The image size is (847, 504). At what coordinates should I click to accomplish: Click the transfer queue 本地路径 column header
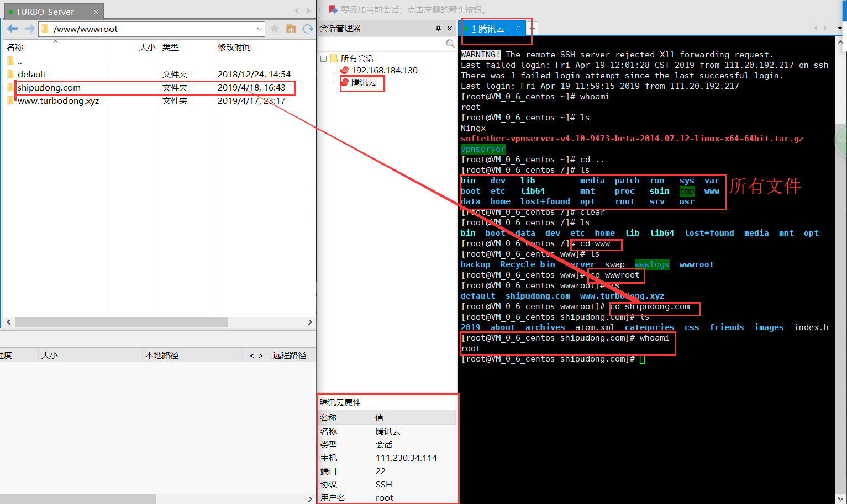pos(162,355)
